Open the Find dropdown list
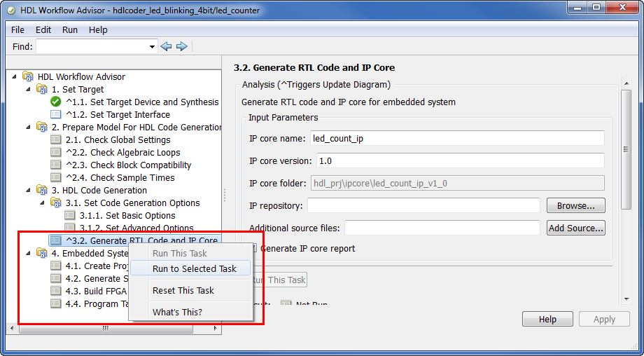The image size is (644, 356). pos(153,47)
